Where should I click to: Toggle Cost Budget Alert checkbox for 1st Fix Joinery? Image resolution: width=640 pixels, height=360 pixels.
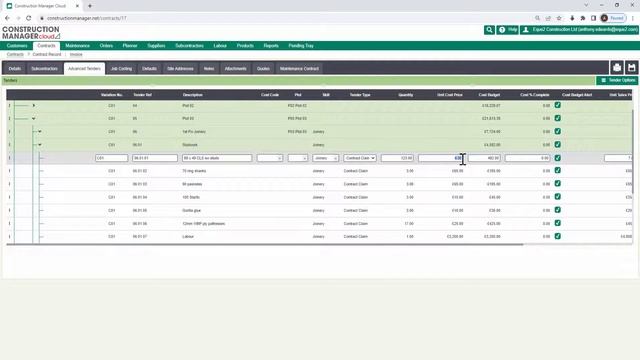click(x=558, y=131)
